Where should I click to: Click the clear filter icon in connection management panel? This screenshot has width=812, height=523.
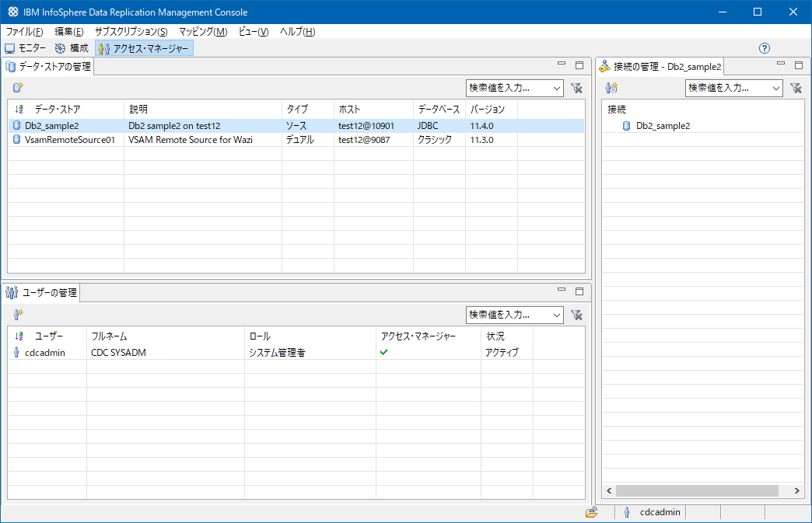tap(796, 88)
